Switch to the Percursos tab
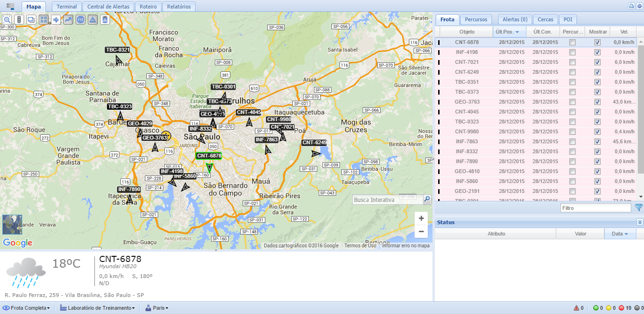The image size is (644, 314). (476, 19)
